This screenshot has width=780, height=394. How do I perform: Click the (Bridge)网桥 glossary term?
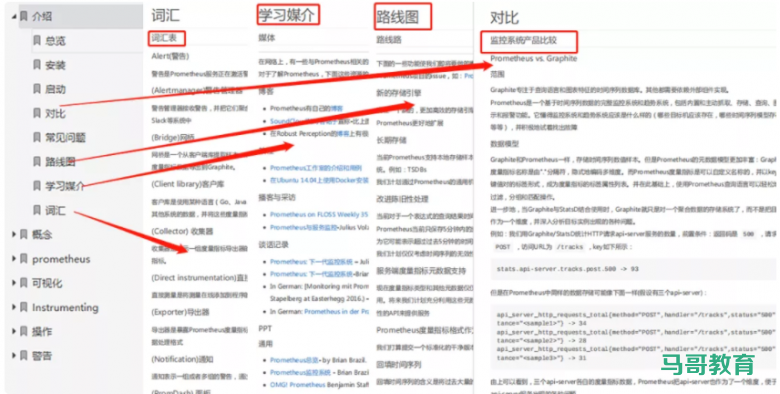173,137
